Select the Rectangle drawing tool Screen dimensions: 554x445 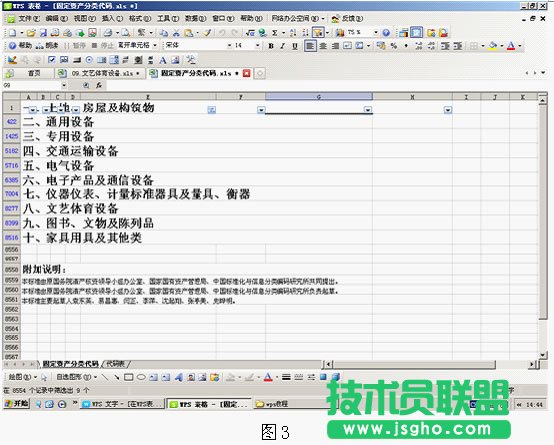(129, 377)
